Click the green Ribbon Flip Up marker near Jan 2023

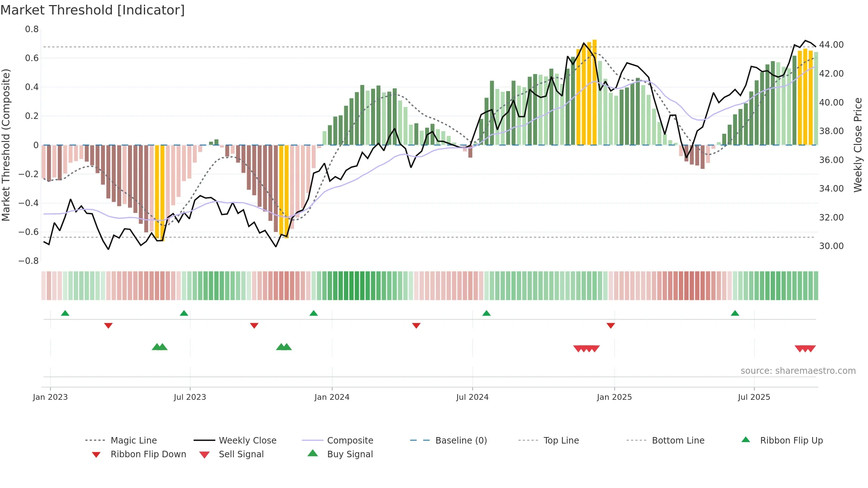65,313
